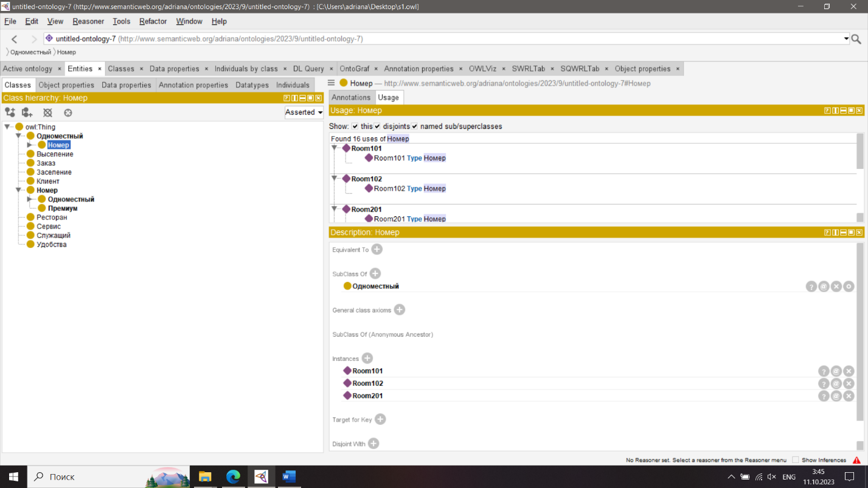Viewport: 868px width, 488px height.
Task: Click Одноместный breadcrumb
Action: 30,52
